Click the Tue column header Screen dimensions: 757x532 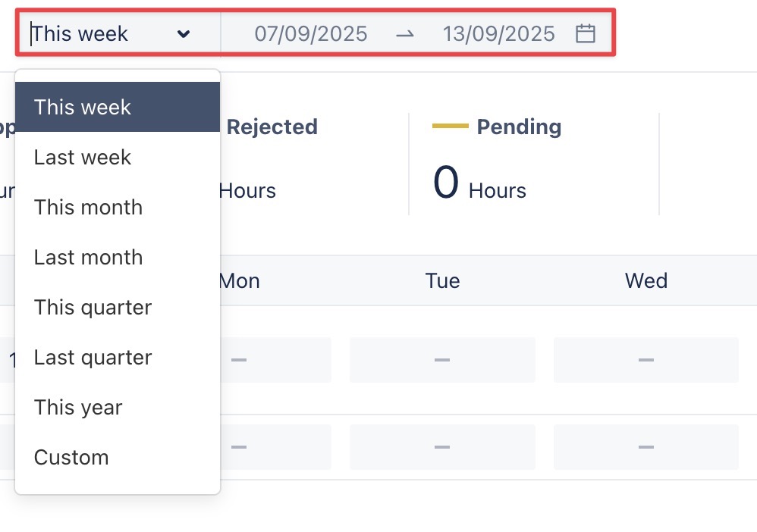point(442,281)
